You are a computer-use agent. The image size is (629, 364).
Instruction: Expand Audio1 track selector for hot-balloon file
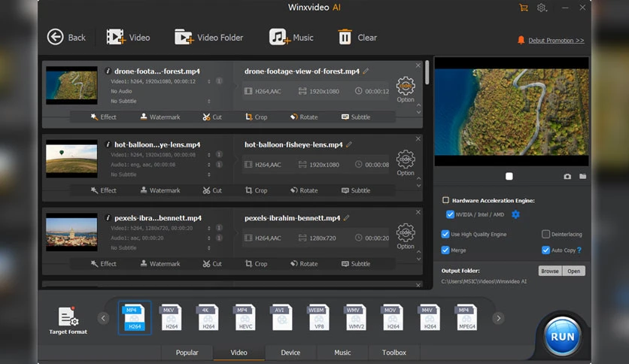tap(209, 165)
